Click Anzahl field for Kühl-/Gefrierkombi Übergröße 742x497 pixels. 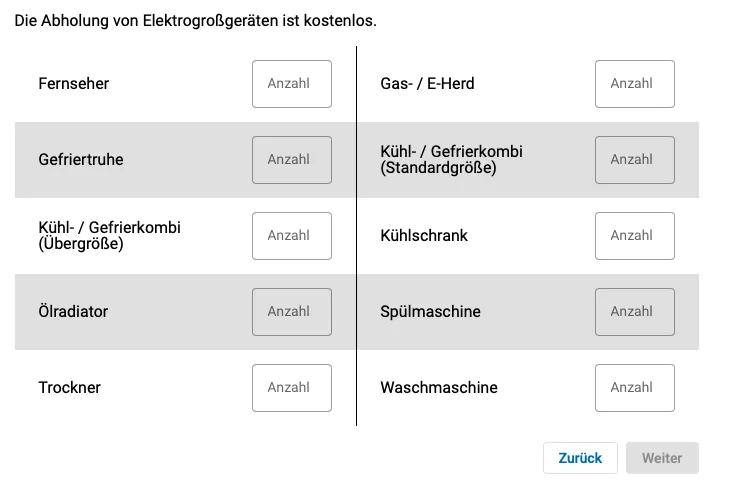(292, 236)
